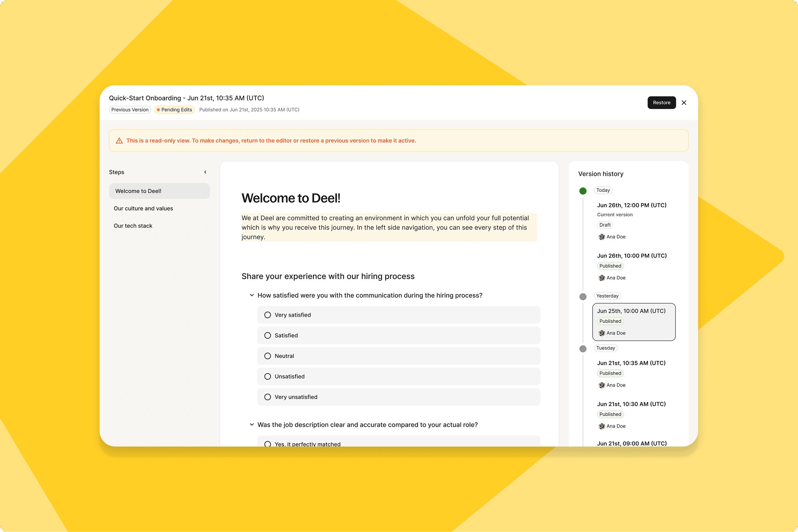
Task: Close the version preview dialog
Action: click(x=684, y=102)
